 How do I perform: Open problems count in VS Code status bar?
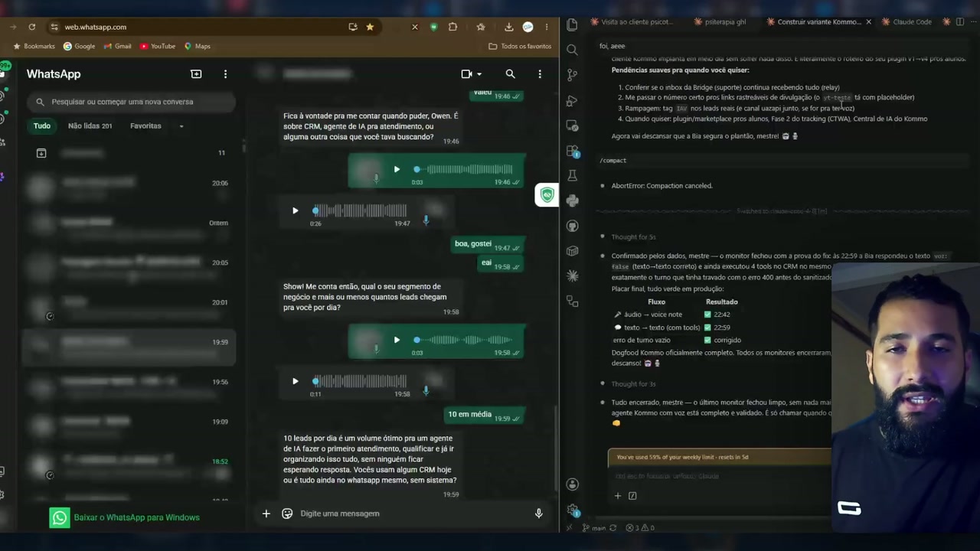click(640, 528)
